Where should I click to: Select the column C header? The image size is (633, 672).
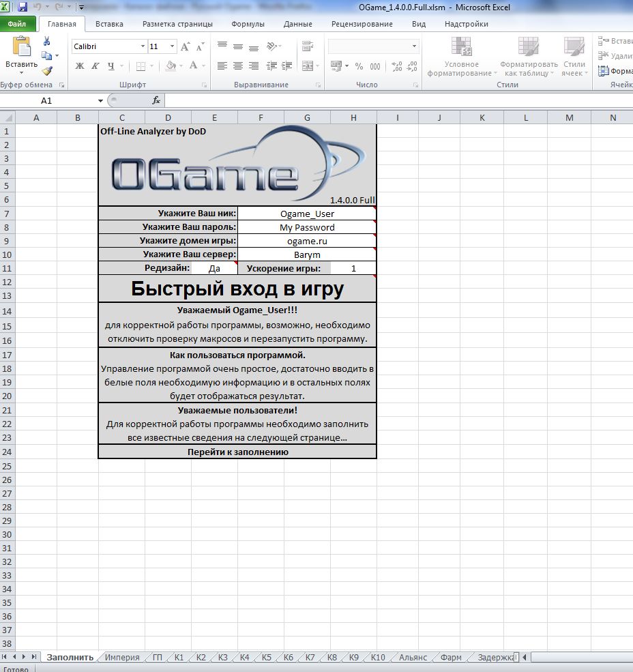[121, 117]
